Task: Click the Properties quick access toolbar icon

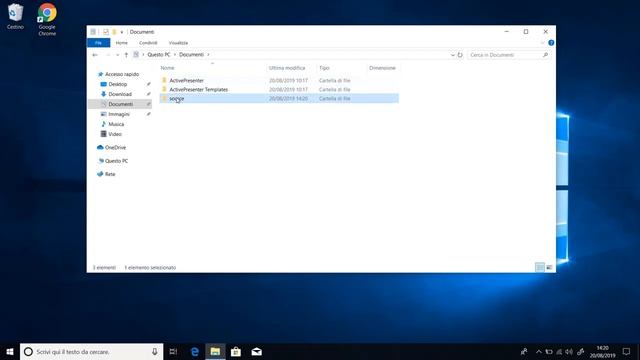Action: (106, 32)
